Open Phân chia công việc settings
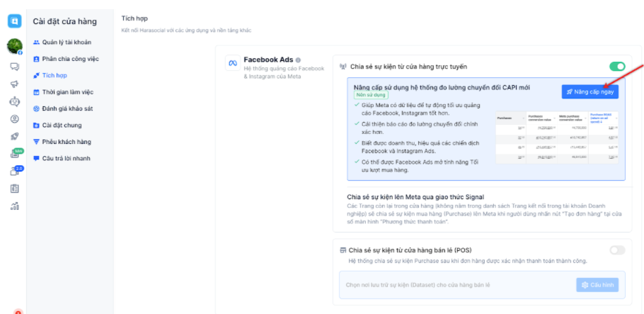This screenshot has width=644, height=314. [71, 59]
